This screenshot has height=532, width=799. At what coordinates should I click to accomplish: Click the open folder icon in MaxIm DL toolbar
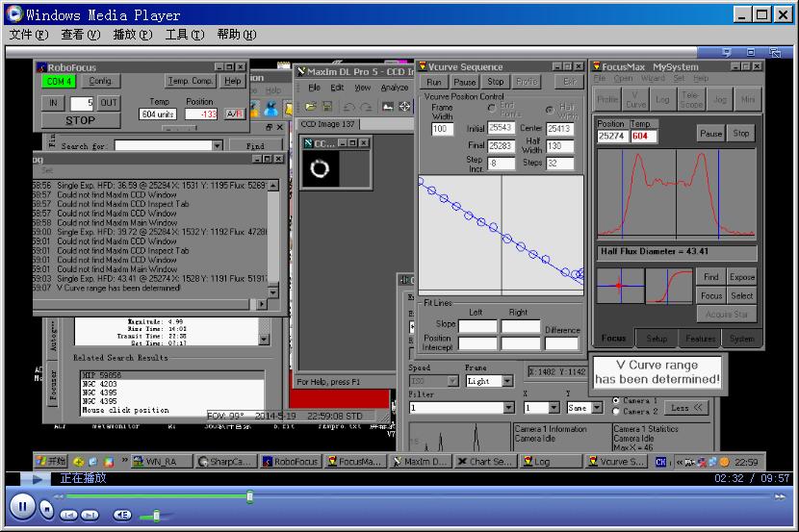click(x=311, y=107)
